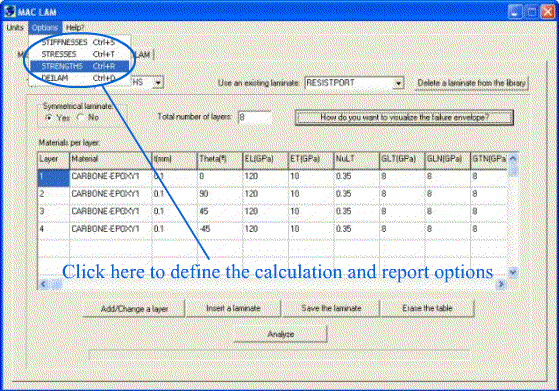Click the Analyze button
Image resolution: width=559 pixels, height=391 pixels.
point(281,334)
